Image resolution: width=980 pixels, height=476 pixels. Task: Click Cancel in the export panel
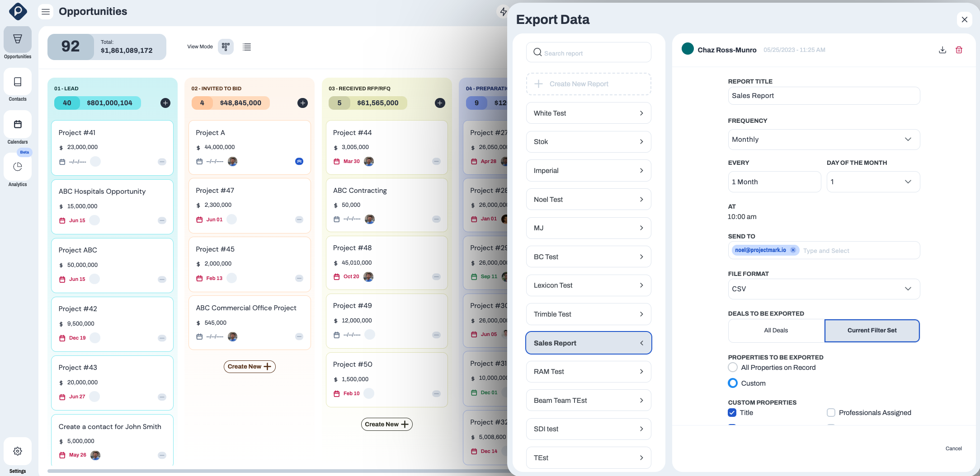tap(953, 448)
